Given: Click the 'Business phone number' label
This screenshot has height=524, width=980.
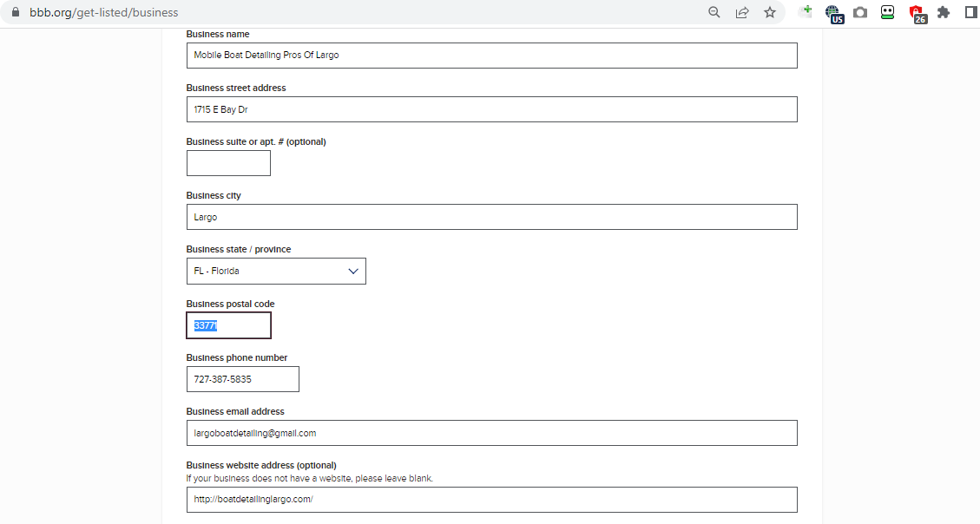Looking at the screenshot, I should click(x=237, y=358).
